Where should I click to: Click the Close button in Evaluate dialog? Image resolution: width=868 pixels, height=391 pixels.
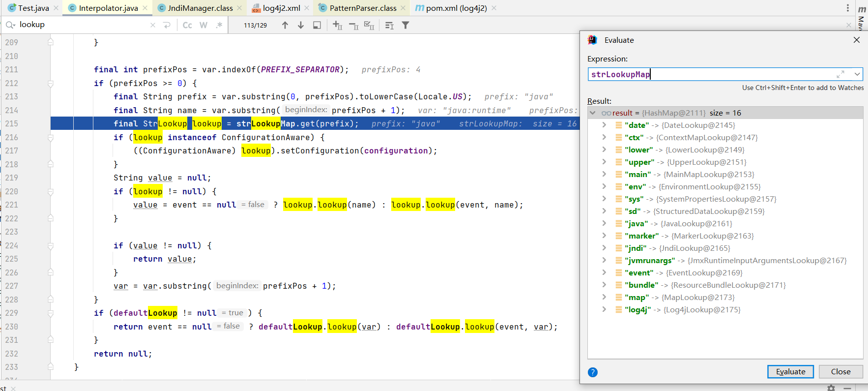840,372
